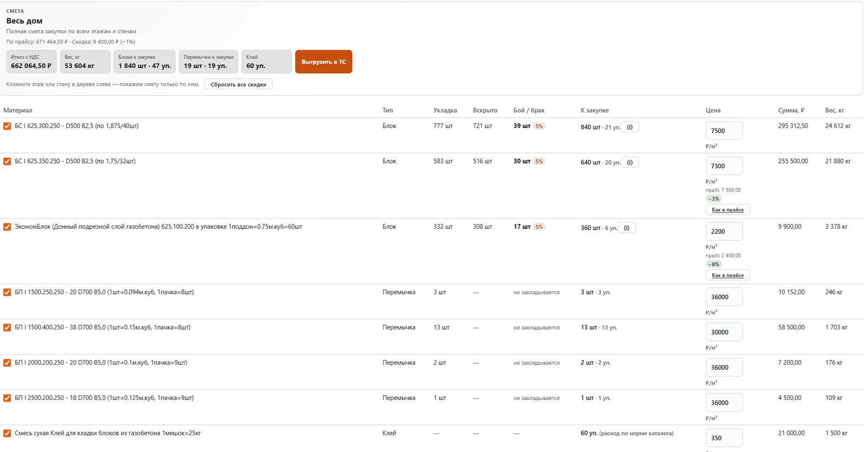Open info (i) for БС 625.350.250 row
This screenshot has width=868, height=452.
click(630, 163)
